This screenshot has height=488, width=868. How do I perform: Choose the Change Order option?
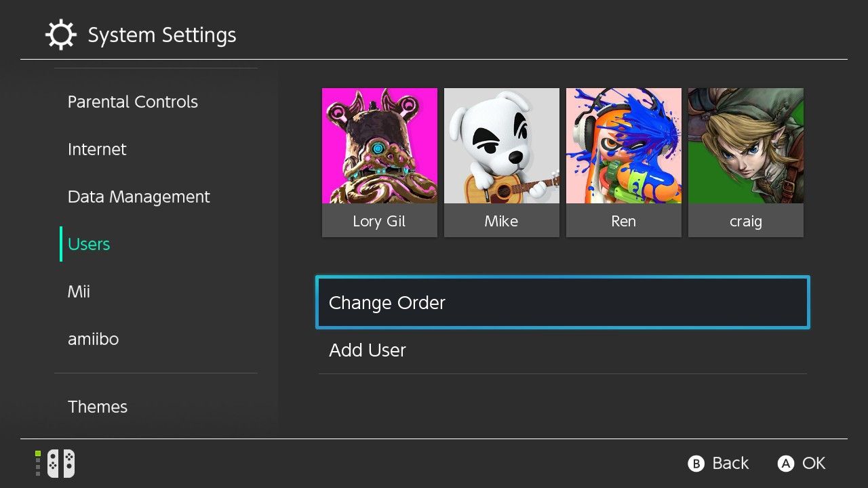(x=562, y=302)
